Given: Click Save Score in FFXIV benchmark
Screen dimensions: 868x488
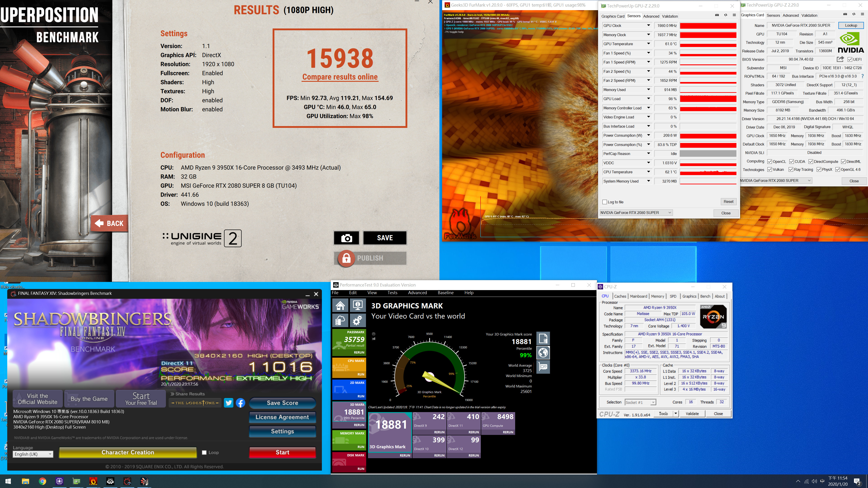Looking at the screenshot, I should pos(282,403).
